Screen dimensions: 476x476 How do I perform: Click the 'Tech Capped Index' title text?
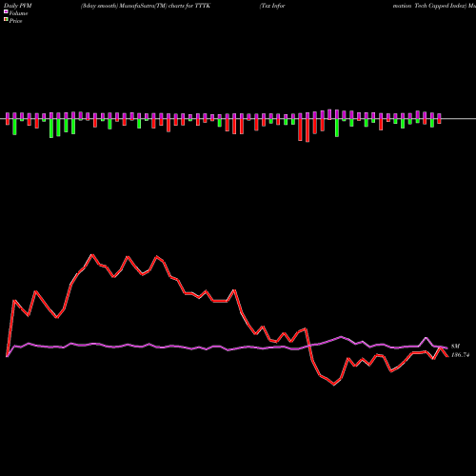click(441, 6)
